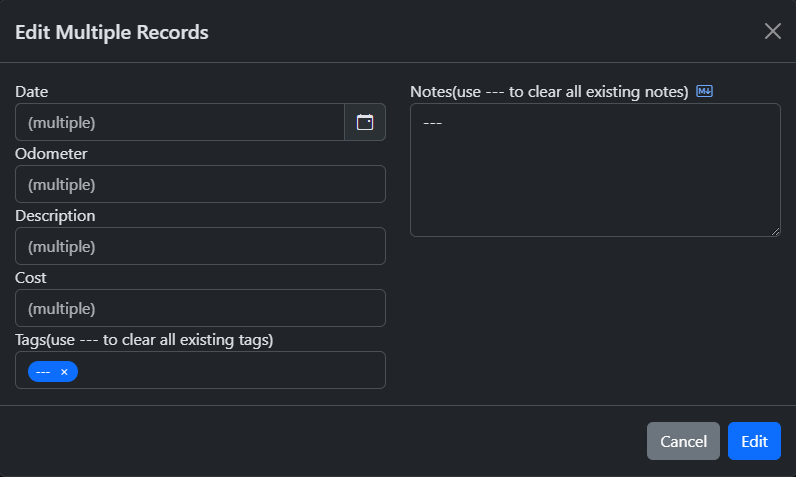The image size is (796, 477).
Task: Click the Odometer label text
Action: pyautogui.click(x=51, y=154)
